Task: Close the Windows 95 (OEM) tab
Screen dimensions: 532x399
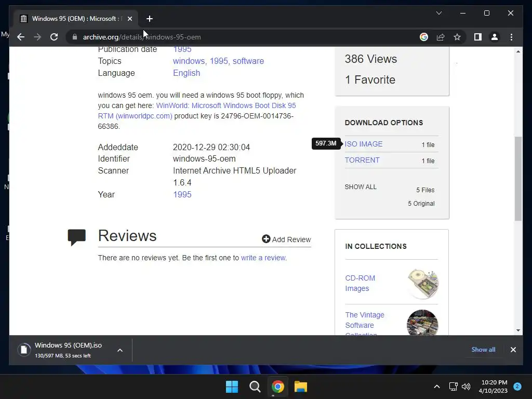Action: 129,19
